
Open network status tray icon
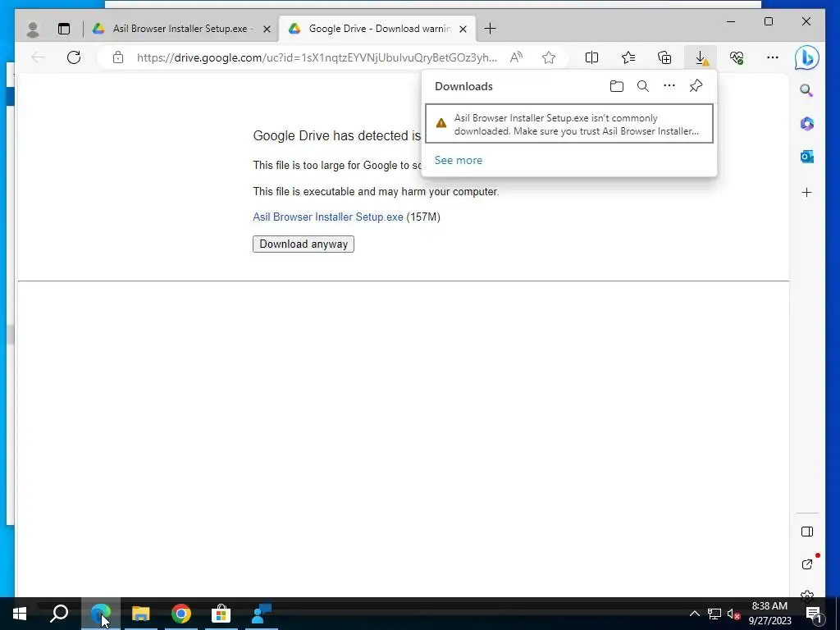(714, 614)
